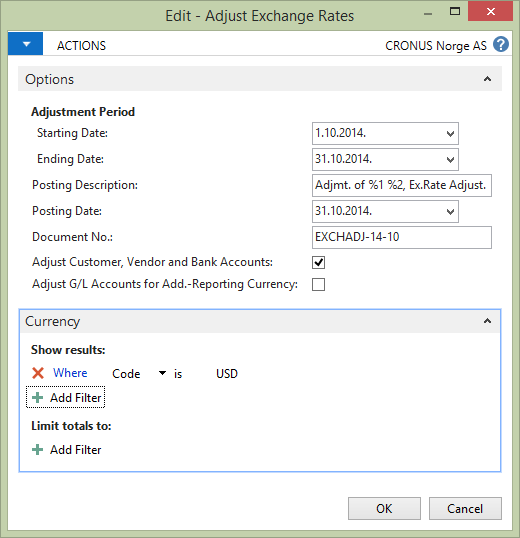Click the Document No. input field
The height and width of the screenshot is (538, 520).
pyautogui.click(x=402, y=237)
